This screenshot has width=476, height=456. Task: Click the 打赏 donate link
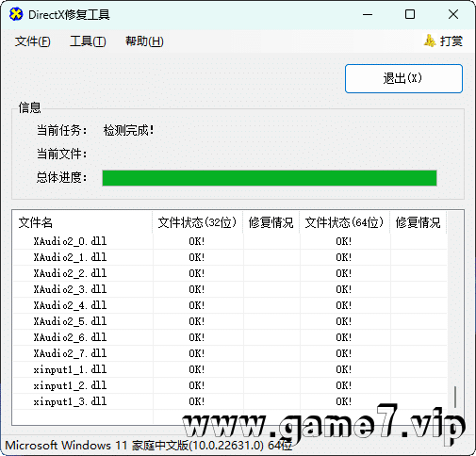coord(451,41)
